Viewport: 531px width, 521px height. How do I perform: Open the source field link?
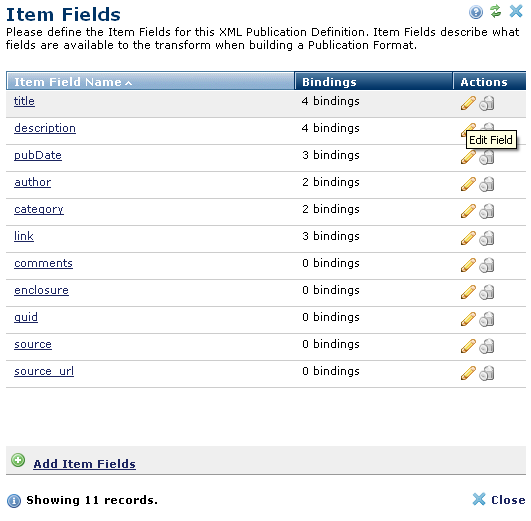pos(33,344)
